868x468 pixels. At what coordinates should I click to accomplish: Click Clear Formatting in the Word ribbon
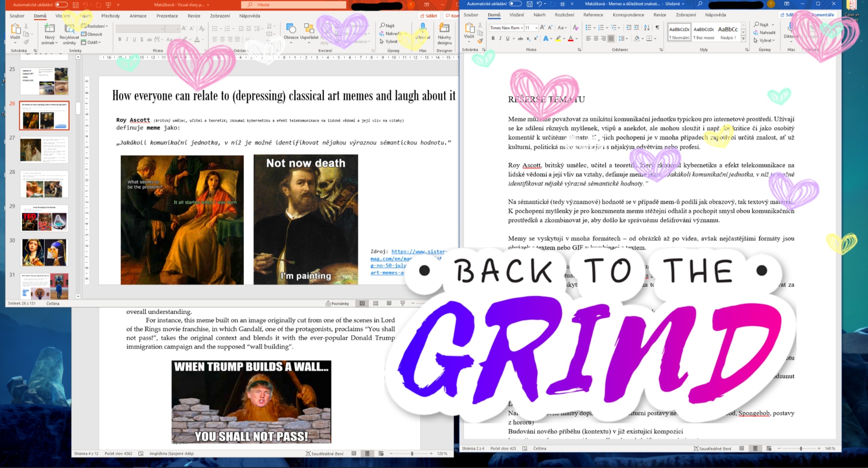[575, 27]
